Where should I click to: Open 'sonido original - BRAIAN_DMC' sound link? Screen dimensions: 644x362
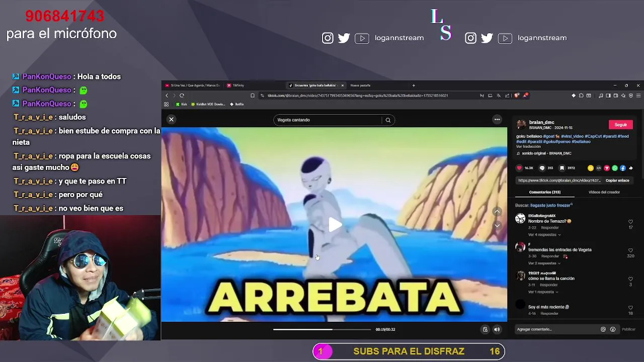click(x=546, y=153)
